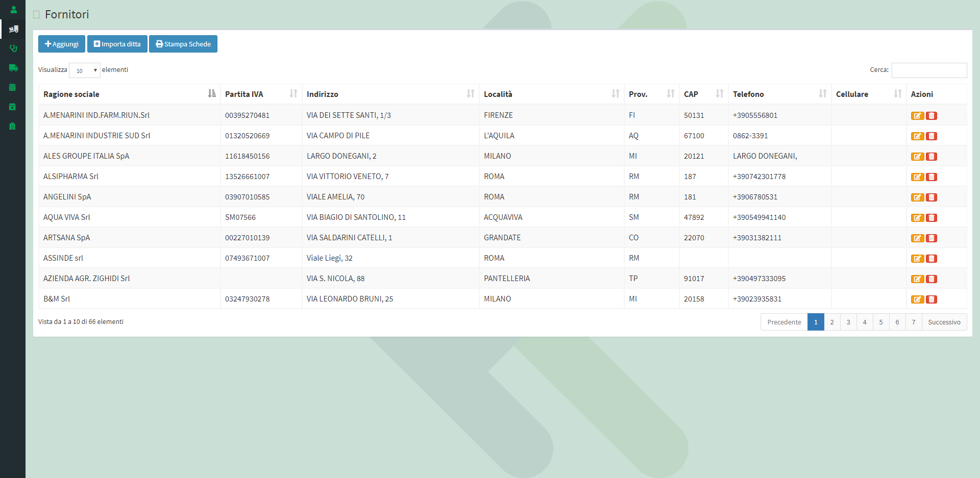Edit ARTSANA SpA supplier
Screen dimensions: 980x478
(917, 238)
